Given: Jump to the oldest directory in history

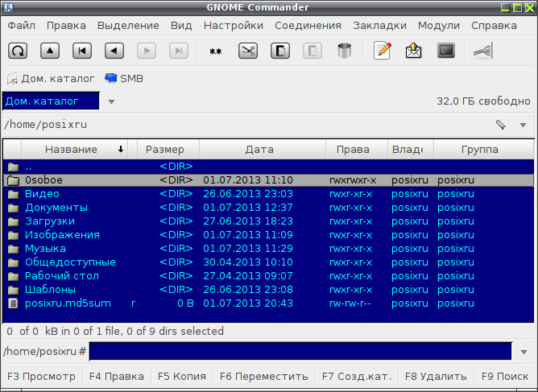Looking at the screenshot, I should 82,51.
